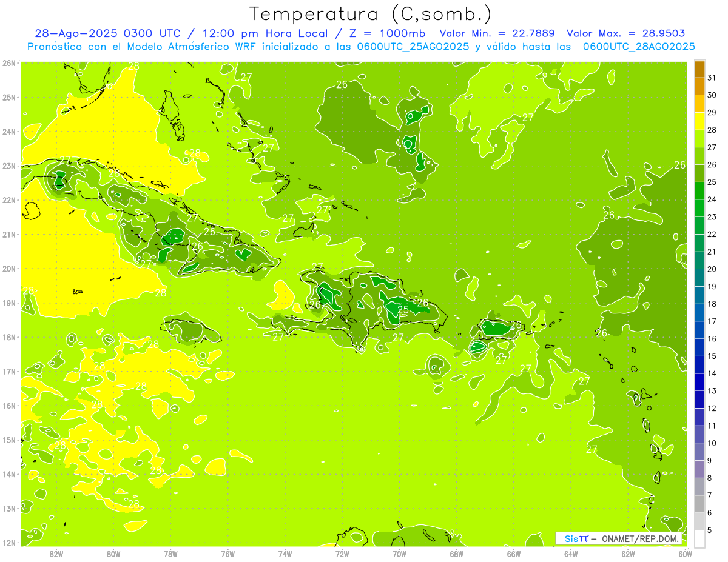Click the longitude axis label '60W'
Screen dimensions: 728x562
click(685, 554)
